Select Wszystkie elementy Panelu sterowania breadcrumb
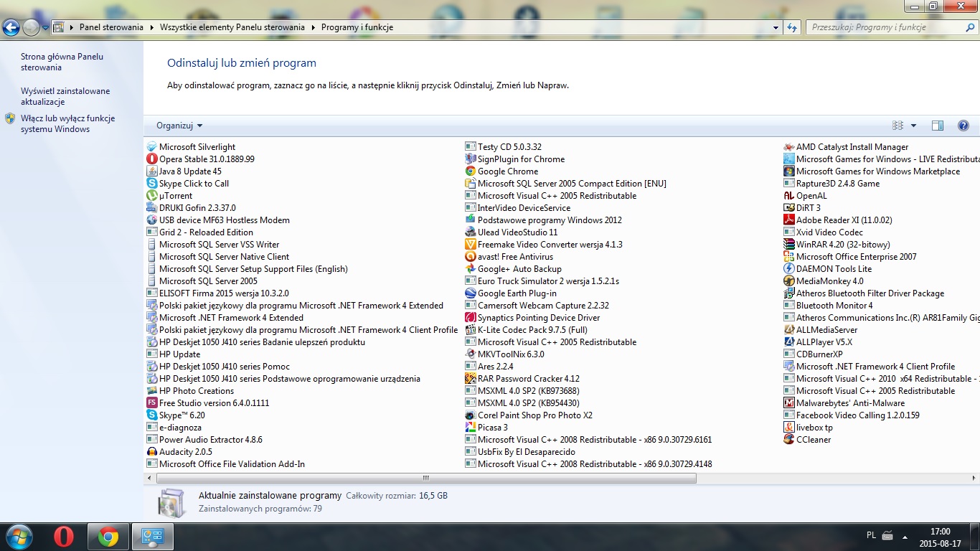 pos(232,27)
